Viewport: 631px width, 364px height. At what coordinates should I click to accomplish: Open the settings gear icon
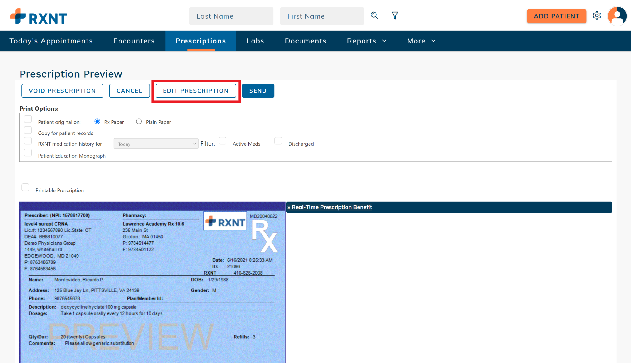(x=597, y=16)
